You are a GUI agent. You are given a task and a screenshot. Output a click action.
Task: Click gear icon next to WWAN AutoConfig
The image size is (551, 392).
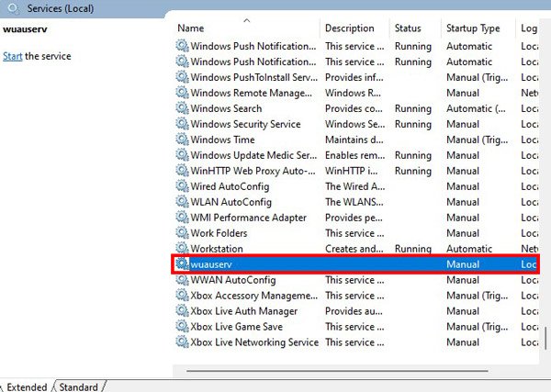coord(182,280)
